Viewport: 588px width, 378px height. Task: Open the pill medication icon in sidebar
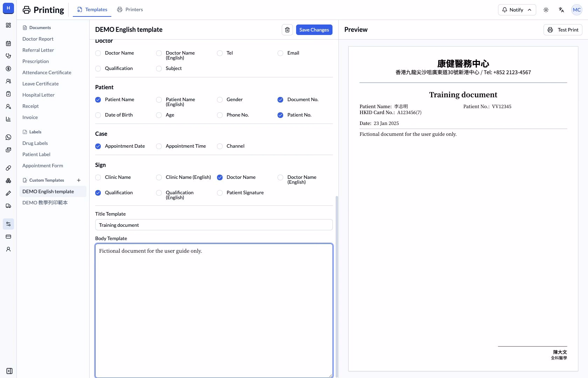8,168
